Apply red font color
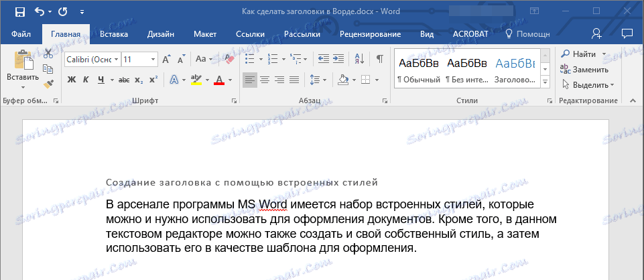 click(x=219, y=80)
